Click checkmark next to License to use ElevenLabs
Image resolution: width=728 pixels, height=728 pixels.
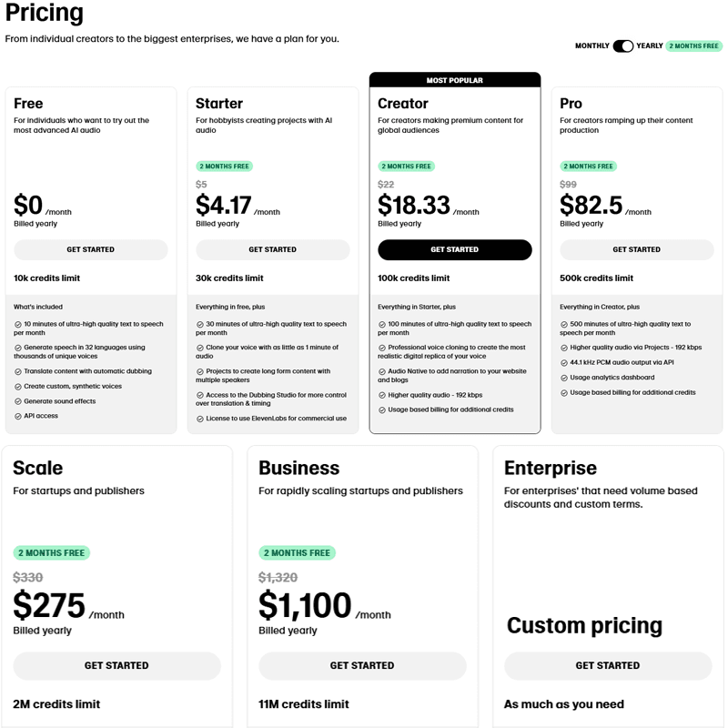point(200,419)
